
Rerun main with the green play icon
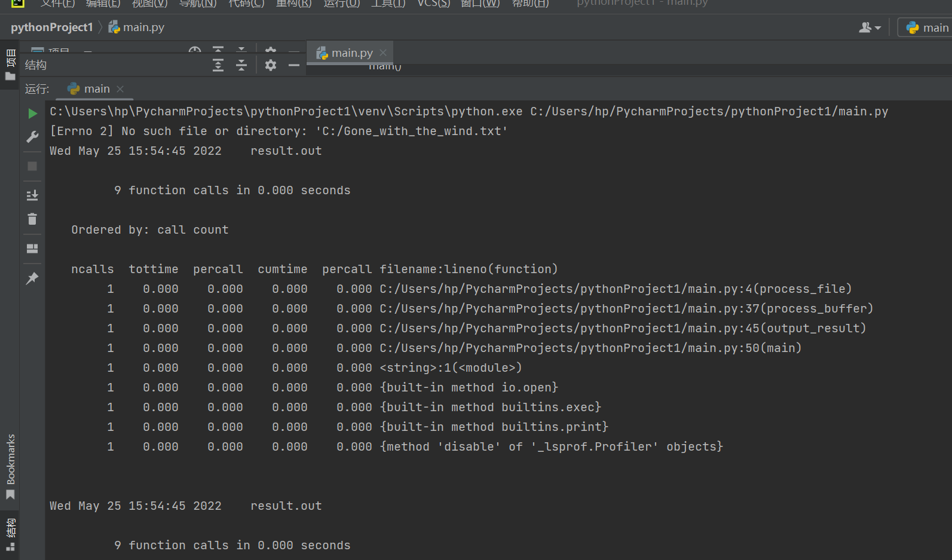(32, 114)
